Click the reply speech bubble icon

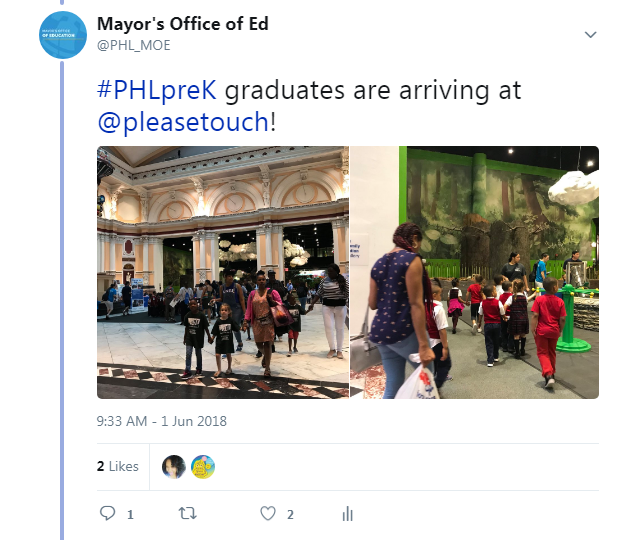pos(107,513)
